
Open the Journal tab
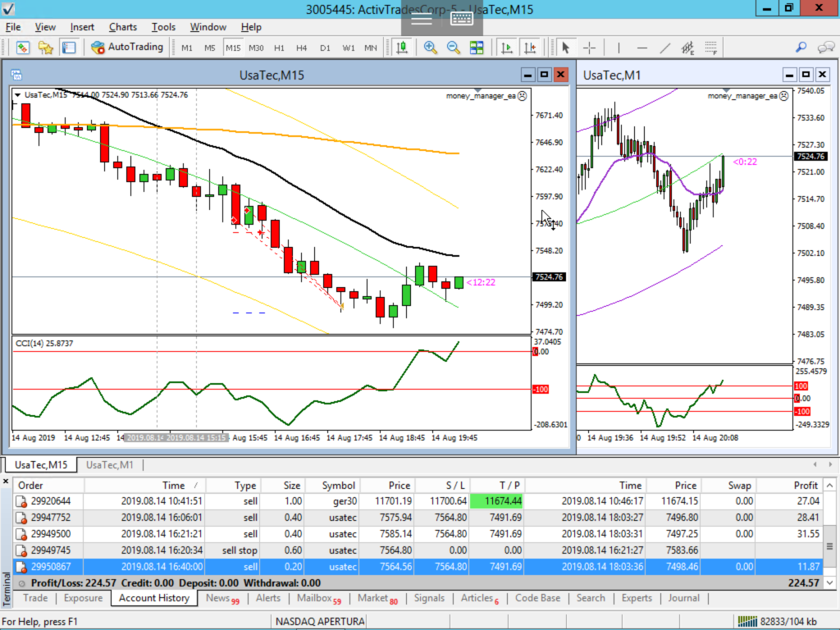tap(683, 598)
